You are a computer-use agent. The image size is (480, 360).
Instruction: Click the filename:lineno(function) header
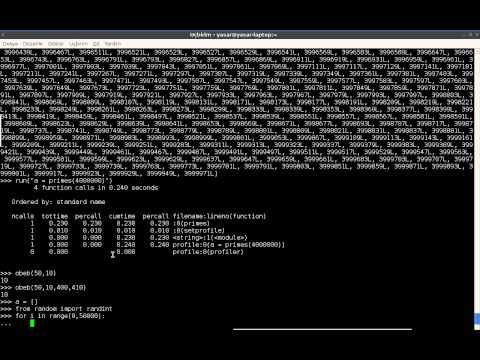click(x=219, y=216)
